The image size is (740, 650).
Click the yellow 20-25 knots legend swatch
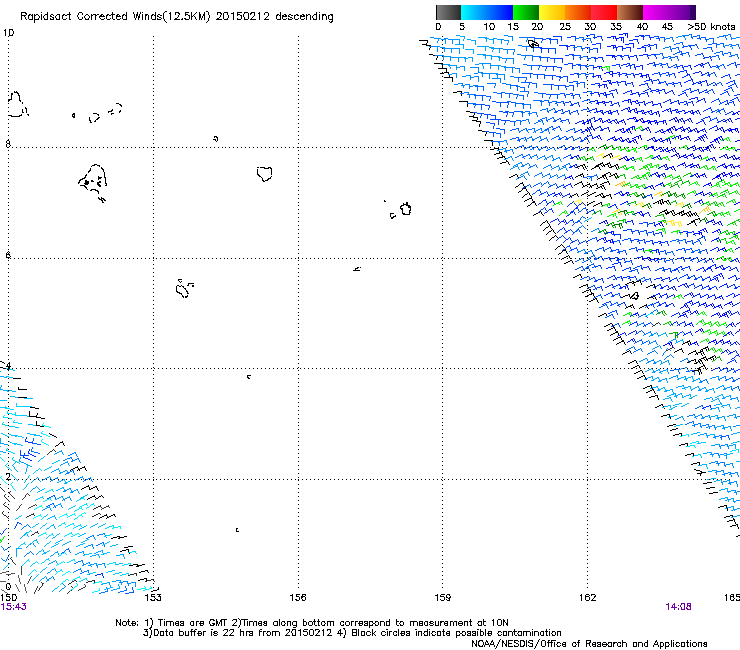[x=552, y=12]
